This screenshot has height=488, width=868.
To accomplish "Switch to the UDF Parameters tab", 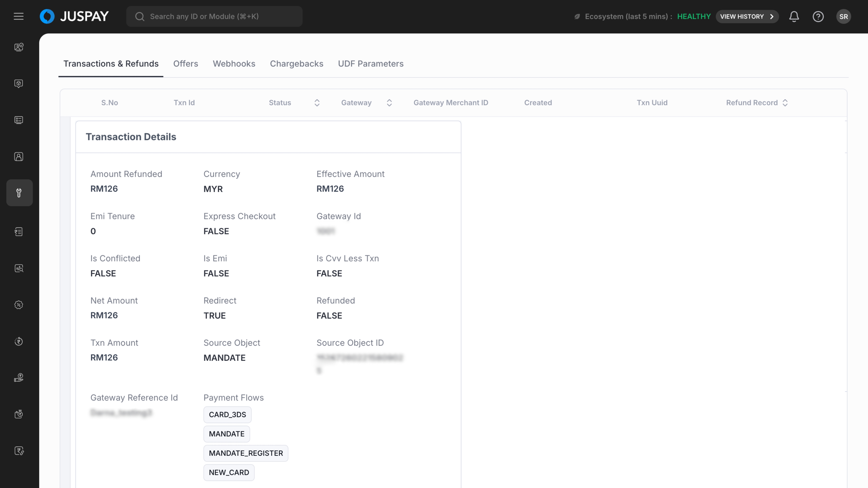I will pos(371,64).
